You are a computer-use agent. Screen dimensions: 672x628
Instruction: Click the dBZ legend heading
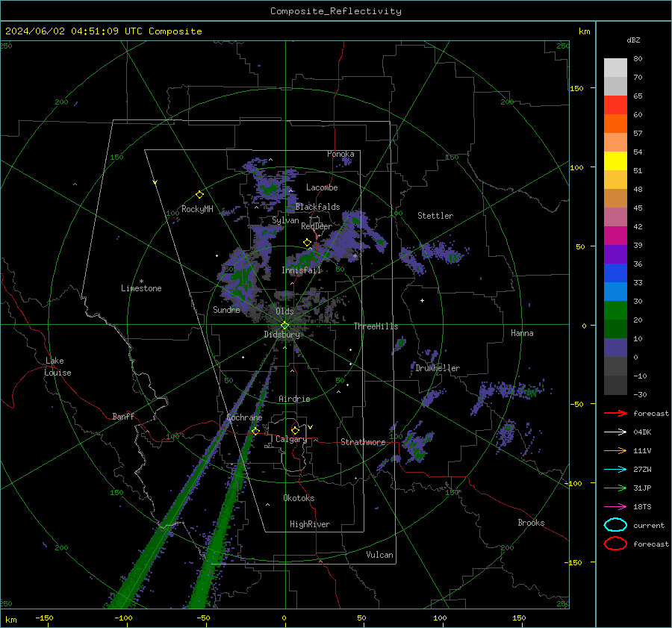[633, 40]
